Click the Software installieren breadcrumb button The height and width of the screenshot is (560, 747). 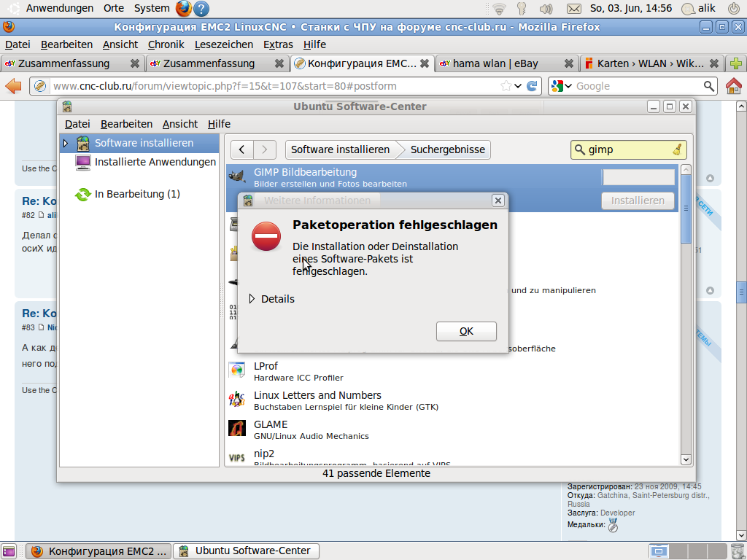tap(340, 149)
